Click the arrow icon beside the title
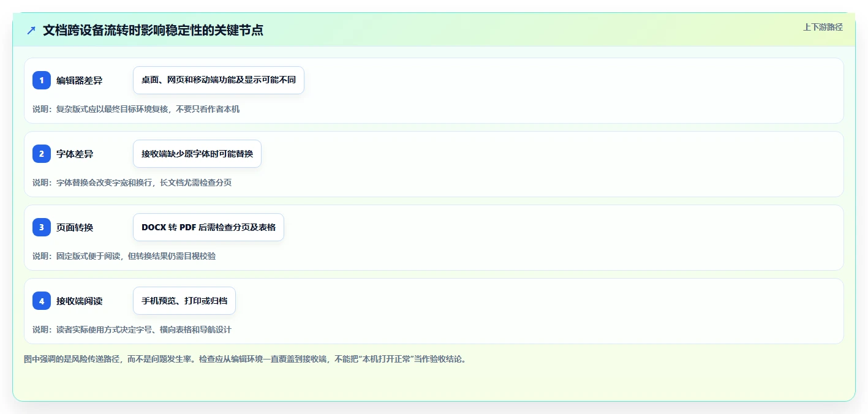 (31, 30)
